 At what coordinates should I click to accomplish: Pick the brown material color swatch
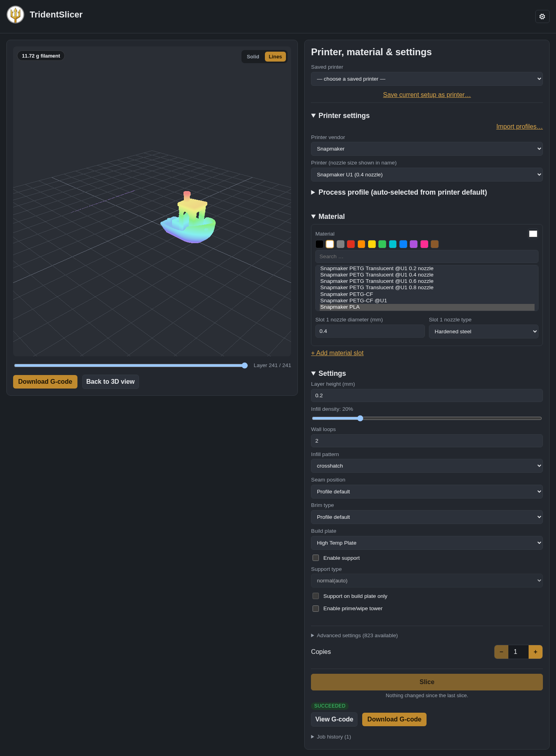(x=434, y=244)
